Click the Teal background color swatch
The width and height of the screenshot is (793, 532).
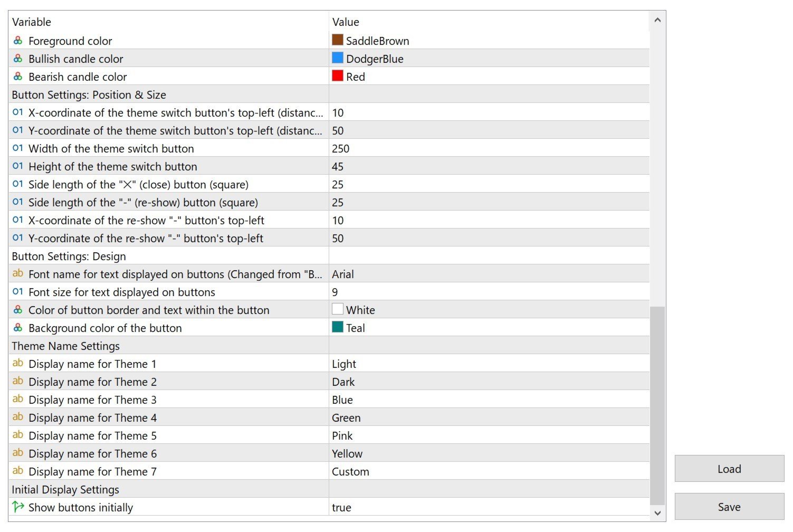point(338,327)
